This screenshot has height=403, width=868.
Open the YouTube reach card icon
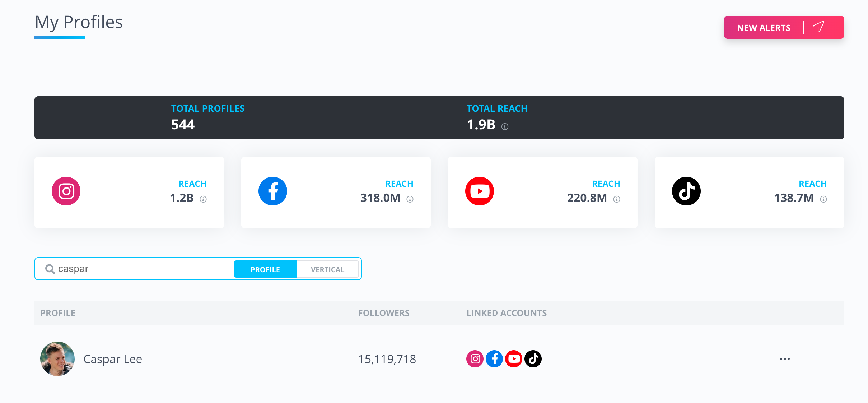480,191
